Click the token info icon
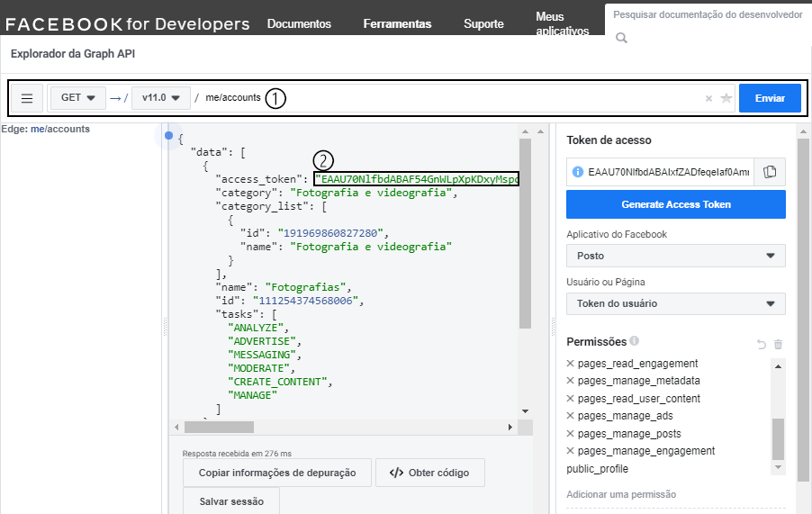Image resolution: width=812 pixels, height=514 pixels. point(577,172)
